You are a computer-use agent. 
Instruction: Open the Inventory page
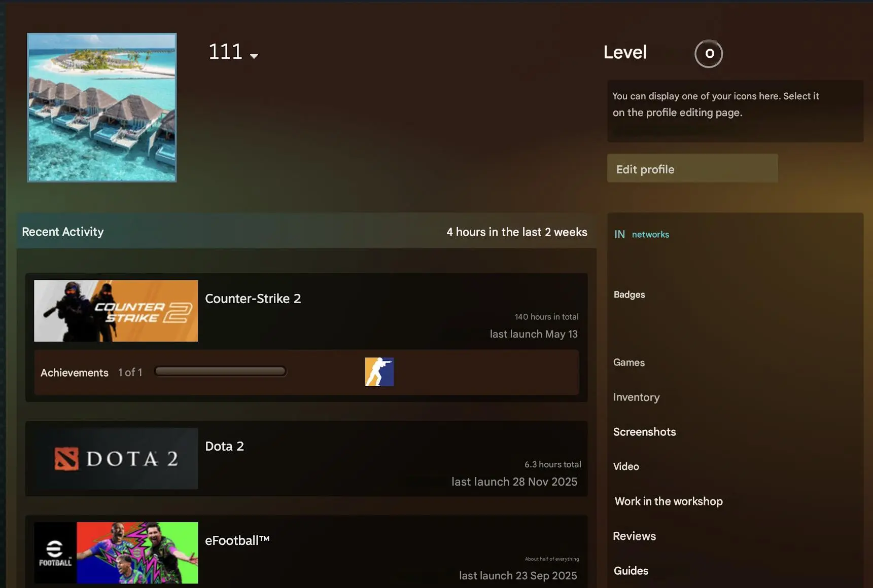tap(636, 397)
